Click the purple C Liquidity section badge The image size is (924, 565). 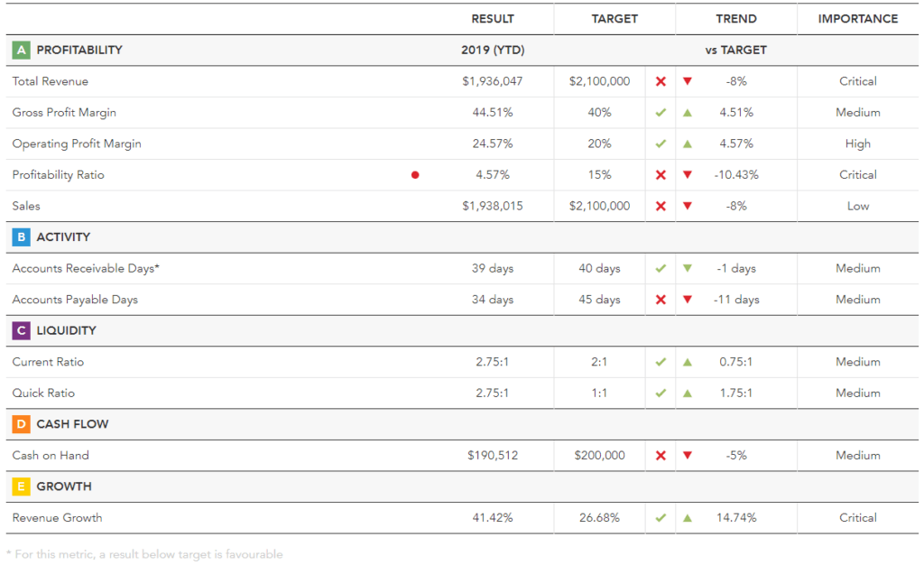21,331
